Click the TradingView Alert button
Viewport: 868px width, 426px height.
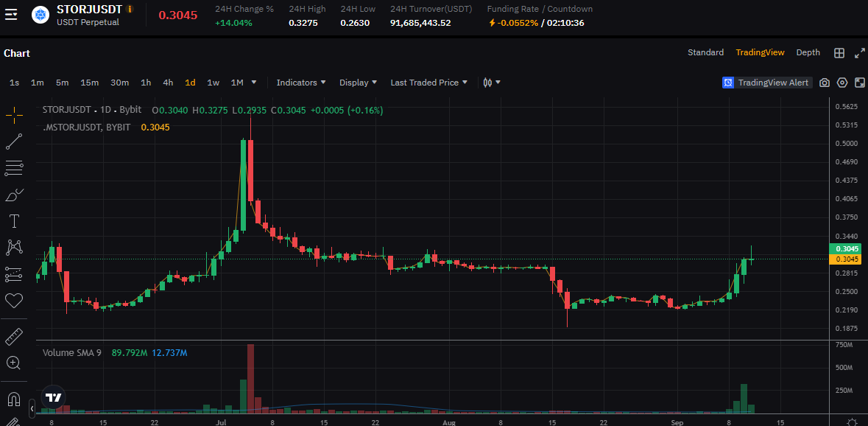[x=767, y=83]
